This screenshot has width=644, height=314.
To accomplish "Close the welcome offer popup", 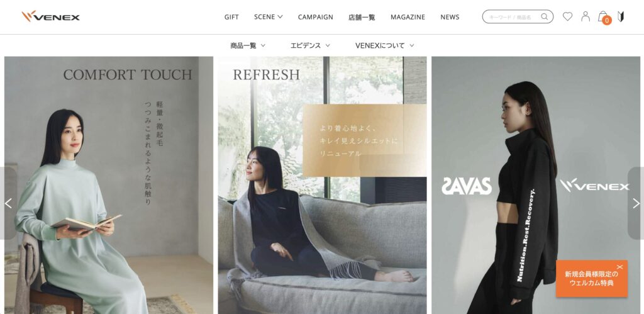I will click(619, 267).
